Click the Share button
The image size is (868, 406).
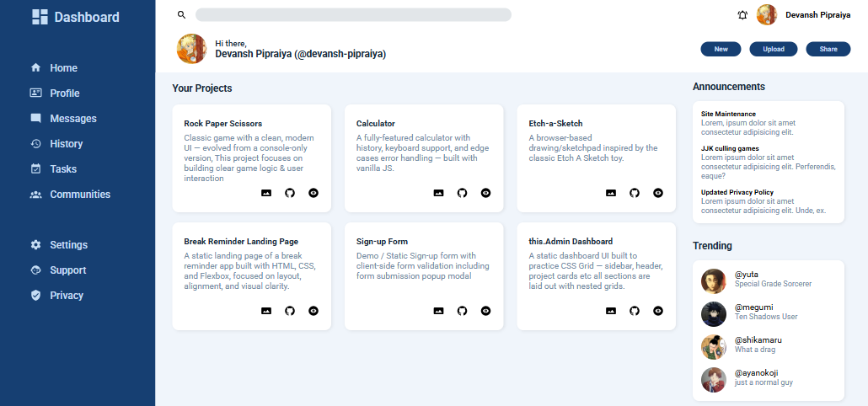pyautogui.click(x=828, y=49)
